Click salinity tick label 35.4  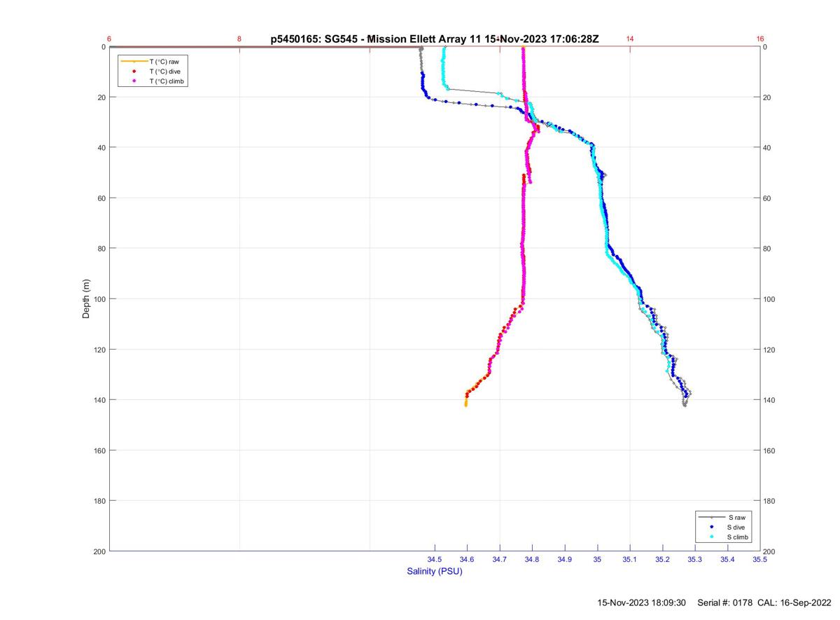[x=727, y=559]
